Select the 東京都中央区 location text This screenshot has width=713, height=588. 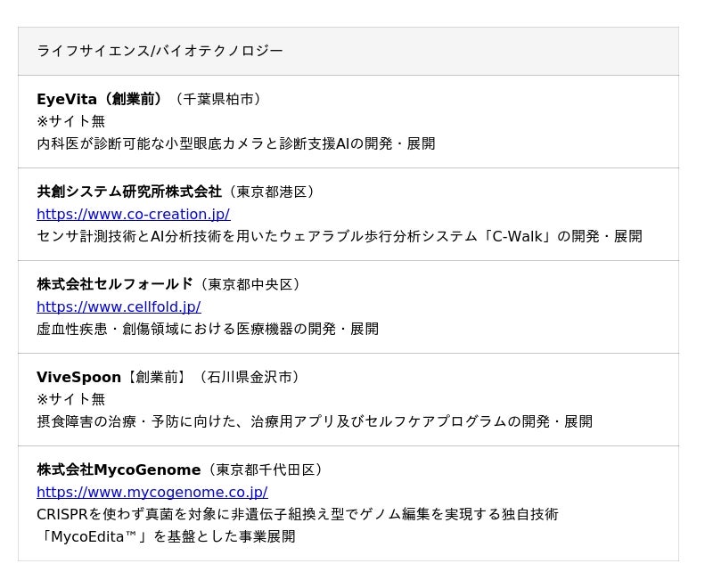250,284
